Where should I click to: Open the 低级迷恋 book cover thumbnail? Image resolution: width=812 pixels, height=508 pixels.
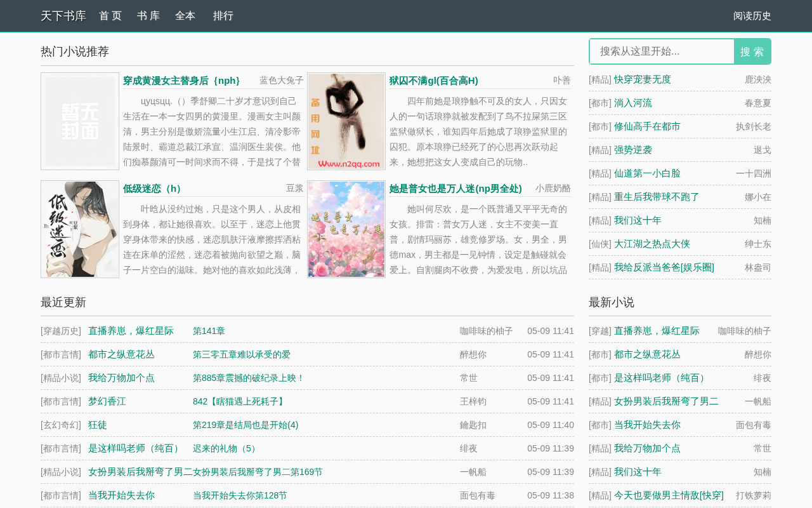tap(80, 229)
